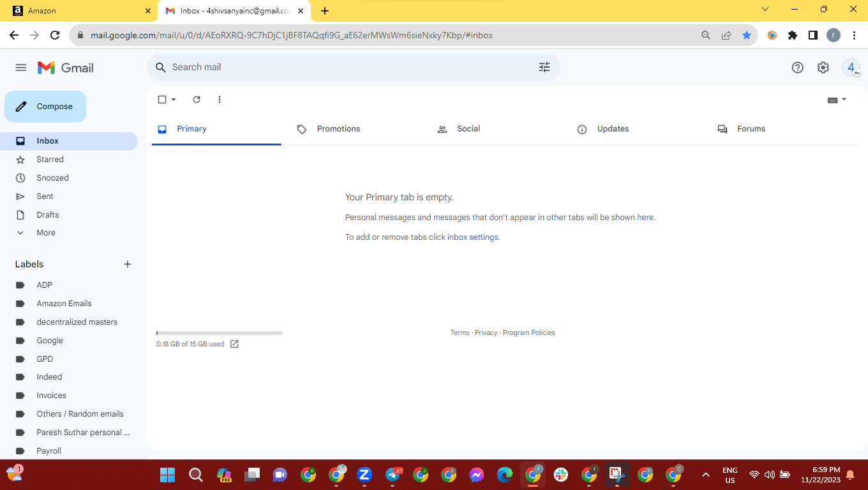Compose a new email
The width and height of the screenshot is (868, 490).
(x=45, y=107)
